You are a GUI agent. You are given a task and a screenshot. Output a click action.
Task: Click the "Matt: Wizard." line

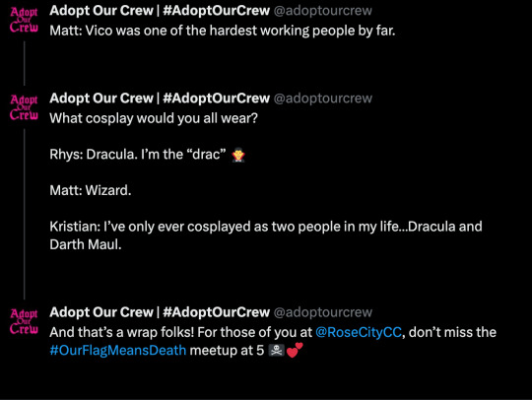[91, 190]
